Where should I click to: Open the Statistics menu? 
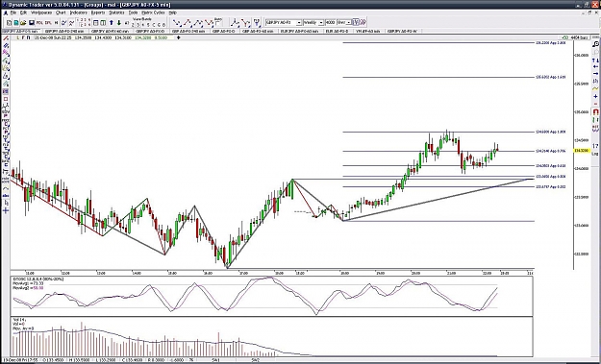(117, 12)
